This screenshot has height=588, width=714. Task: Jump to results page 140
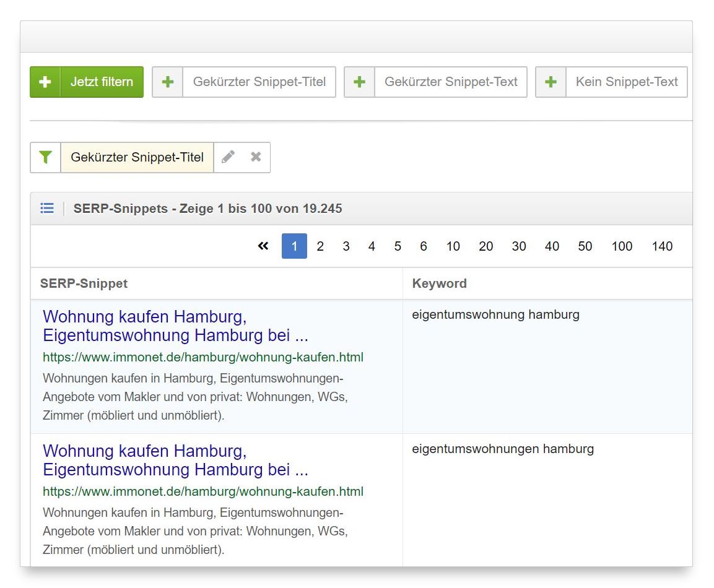coord(662,246)
